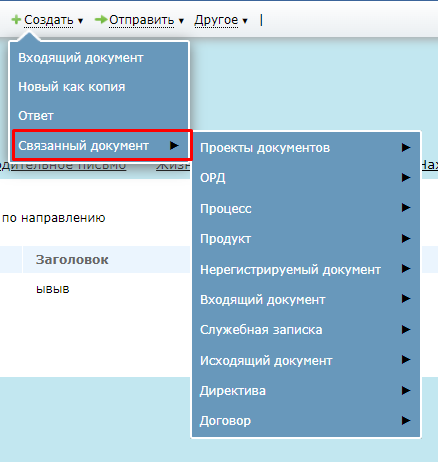Image resolution: width=438 pixels, height=462 pixels.
Task: Expand the ОРД submenu arrow
Action: click(406, 178)
